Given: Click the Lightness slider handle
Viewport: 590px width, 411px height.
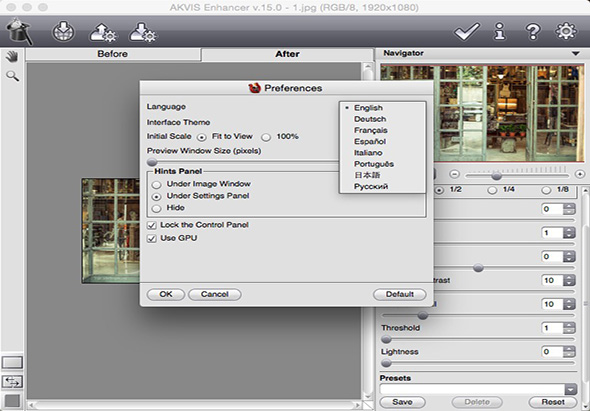Looking at the screenshot, I should click(x=386, y=363).
